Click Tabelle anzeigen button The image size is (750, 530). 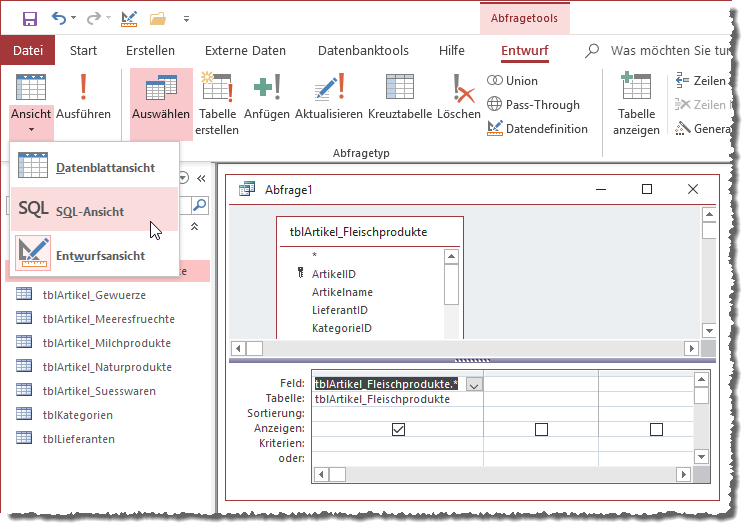tap(636, 104)
